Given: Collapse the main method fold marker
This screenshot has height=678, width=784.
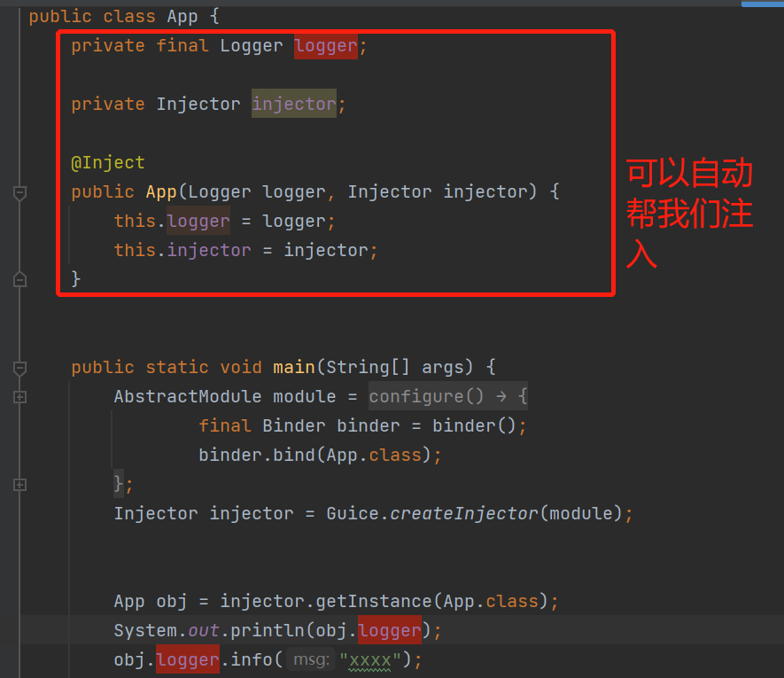Looking at the screenshot, I should (19, 367).
